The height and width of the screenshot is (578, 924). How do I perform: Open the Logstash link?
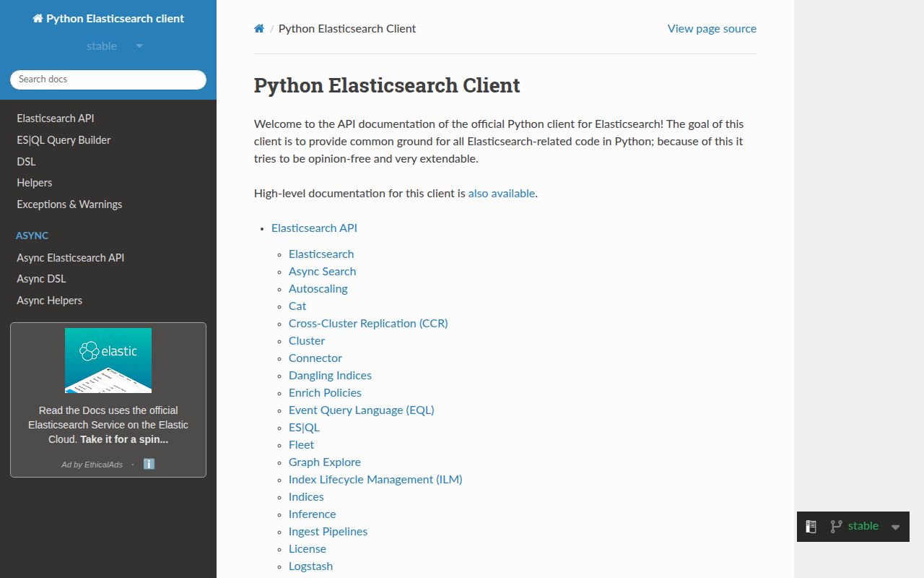(x=310, y=566)
